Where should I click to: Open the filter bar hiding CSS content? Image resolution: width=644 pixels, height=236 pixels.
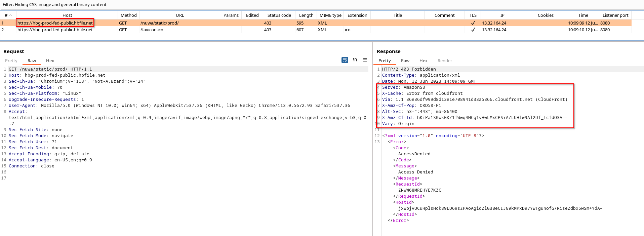click(322, 4)
